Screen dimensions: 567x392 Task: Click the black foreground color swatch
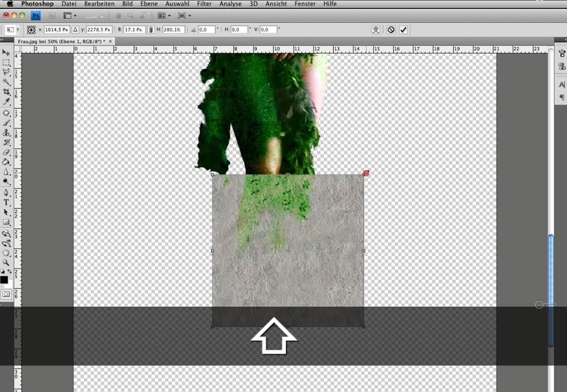click(x=4, y=279)
